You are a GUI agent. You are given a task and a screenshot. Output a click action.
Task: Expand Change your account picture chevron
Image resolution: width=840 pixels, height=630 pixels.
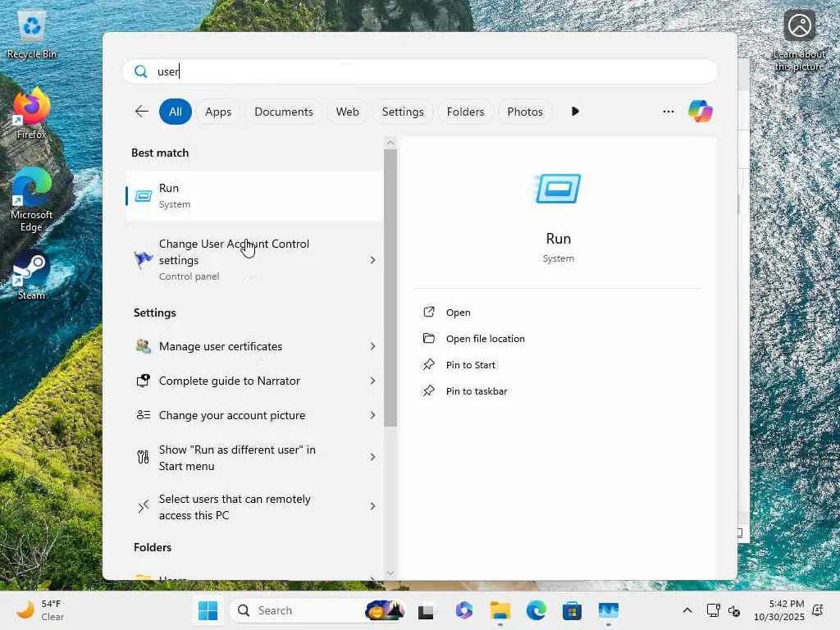[x=373, y=415]
